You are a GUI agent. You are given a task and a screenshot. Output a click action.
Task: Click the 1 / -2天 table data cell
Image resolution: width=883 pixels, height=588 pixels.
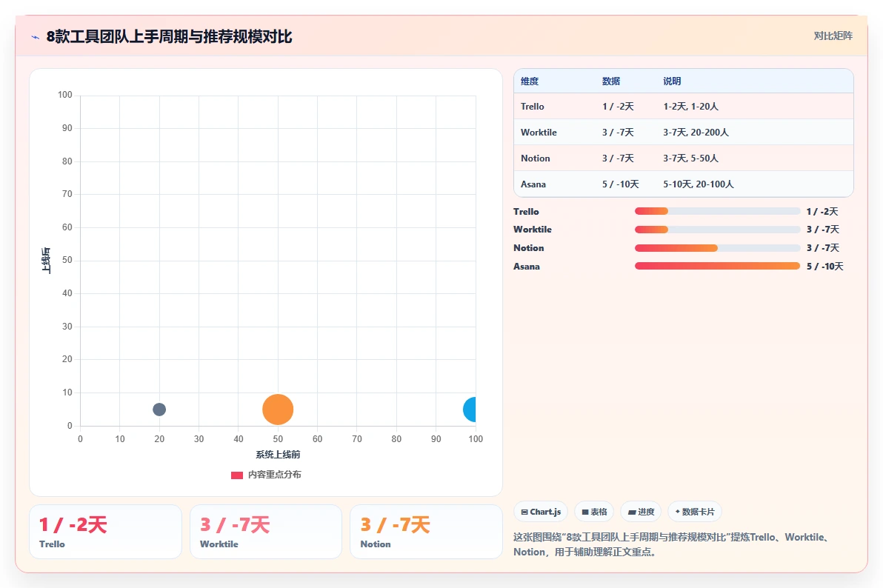pyautogui.click(x=618, y=107)
